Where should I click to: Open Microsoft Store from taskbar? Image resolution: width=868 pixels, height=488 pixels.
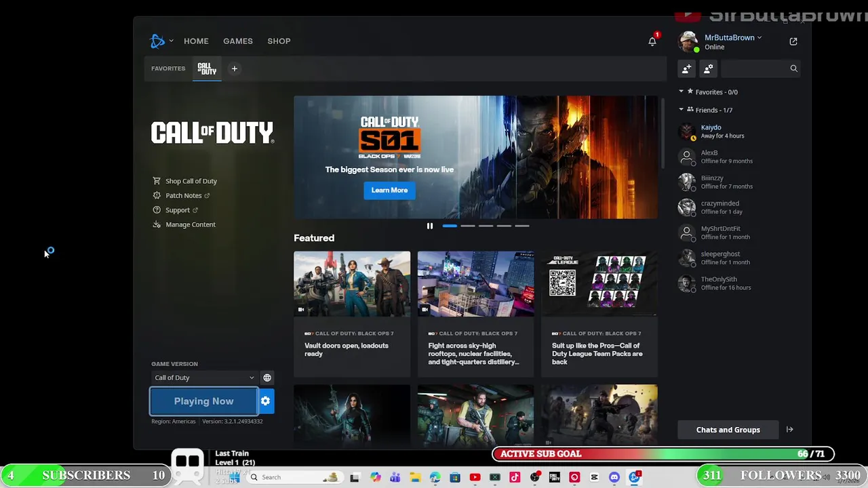[455, 477]
